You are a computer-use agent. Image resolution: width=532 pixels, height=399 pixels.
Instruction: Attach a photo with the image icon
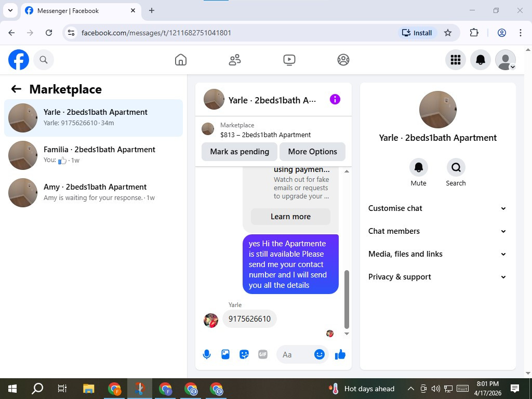coord(225,354)
